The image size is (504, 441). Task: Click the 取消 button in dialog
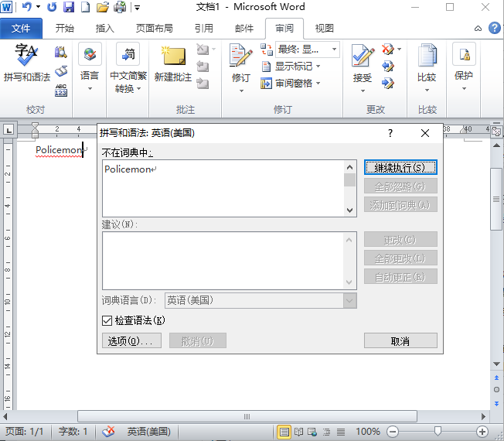400,340
